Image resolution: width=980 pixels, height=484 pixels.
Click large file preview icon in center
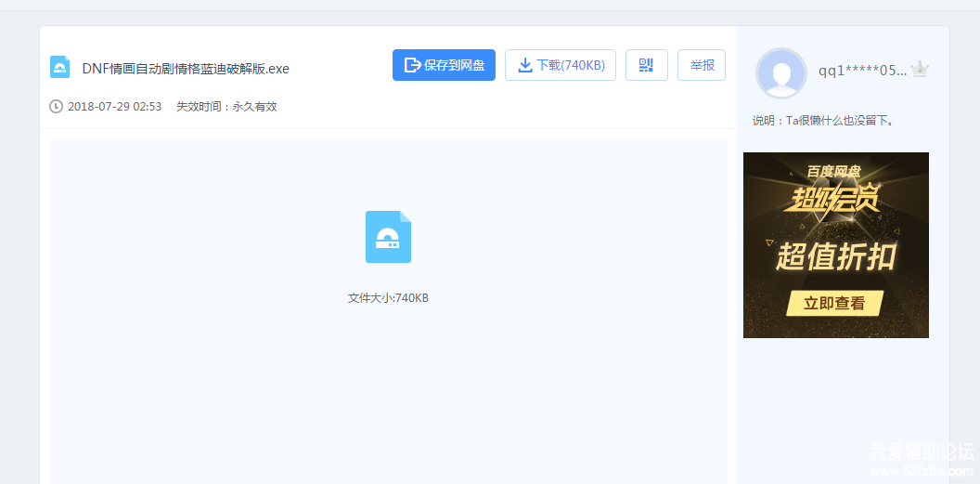(388, 236)
